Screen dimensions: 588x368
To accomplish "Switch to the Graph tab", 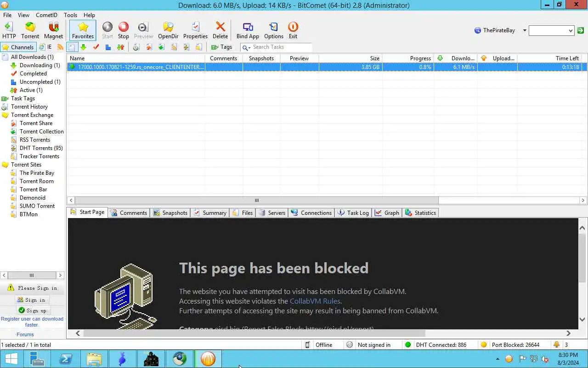I will (387, 213).
